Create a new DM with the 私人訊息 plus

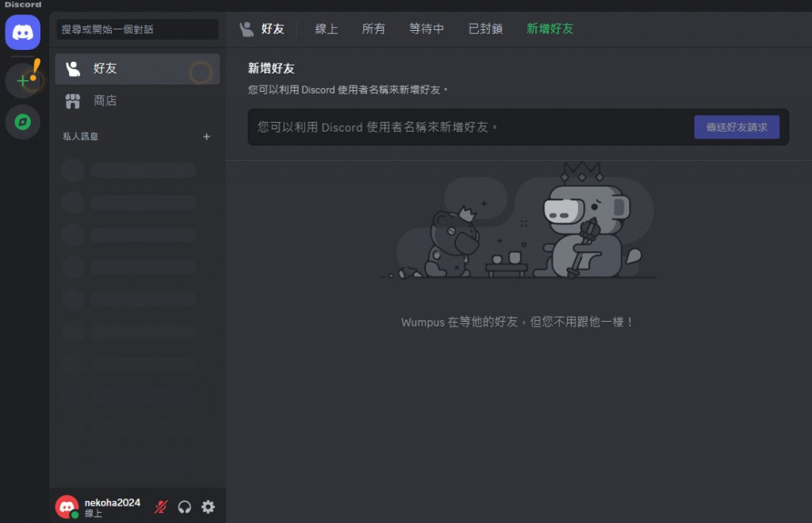pos(207,136)
